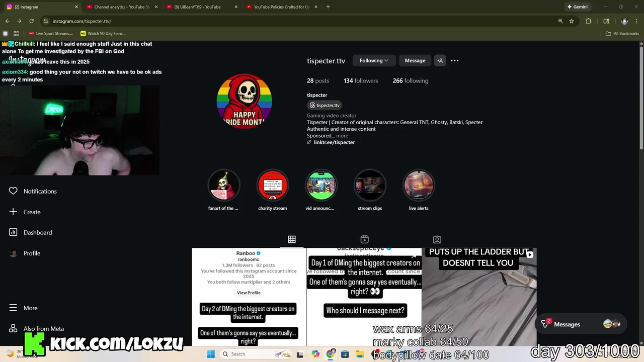The width and height of the screenshot is (644, 362).
Task: Switch to Channel analytics YouTube Studio tab
Action: 122,7
